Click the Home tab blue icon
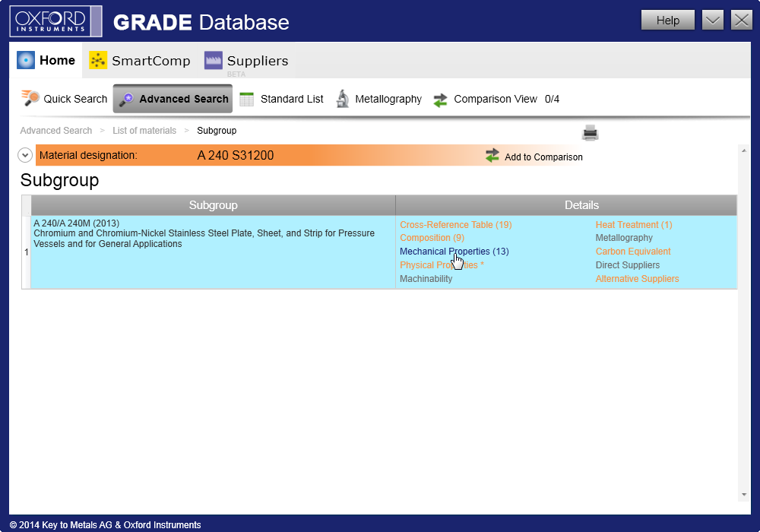760x532 pixels. (26, 60)
